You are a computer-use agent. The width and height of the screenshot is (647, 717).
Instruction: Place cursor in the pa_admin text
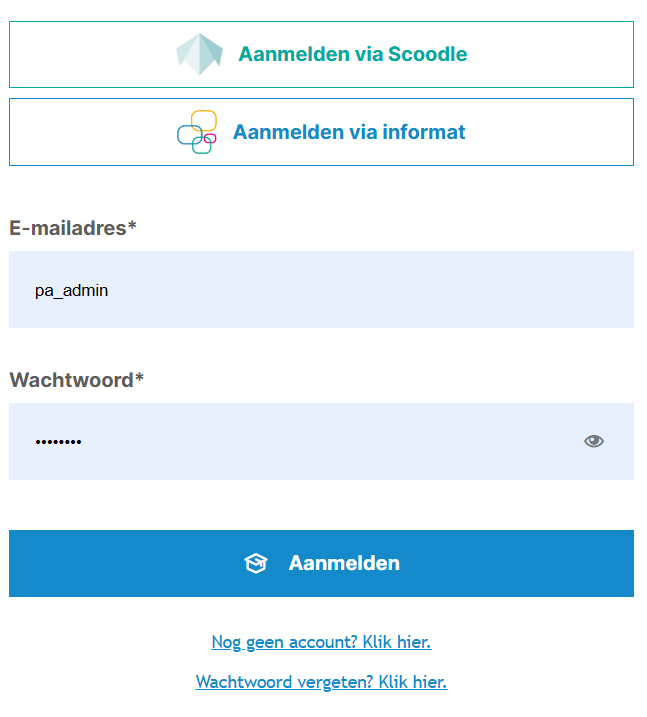pos(72,291)
